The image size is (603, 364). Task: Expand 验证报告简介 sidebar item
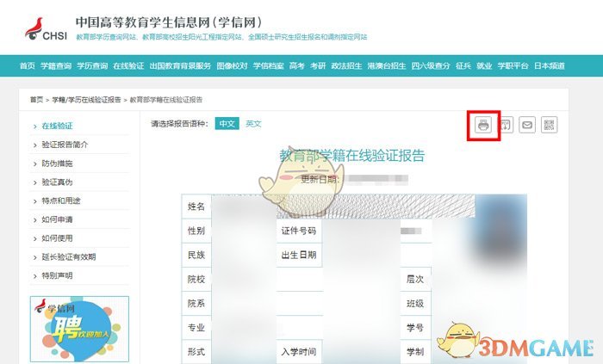pos(65,145)
